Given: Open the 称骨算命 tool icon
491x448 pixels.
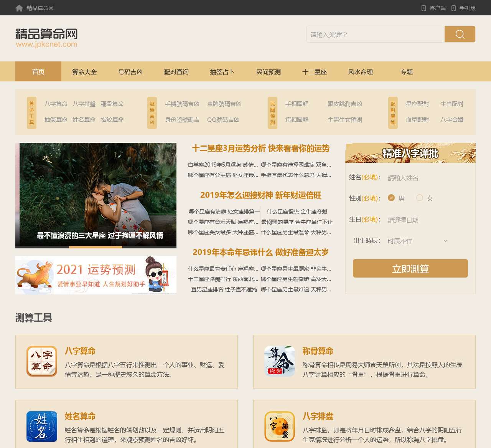Looking at the screenshot, I should (x=280, y=361).
